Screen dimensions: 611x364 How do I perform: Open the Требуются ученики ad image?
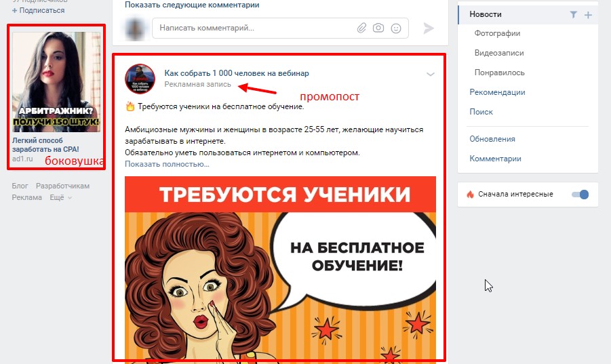coord(280,268)
